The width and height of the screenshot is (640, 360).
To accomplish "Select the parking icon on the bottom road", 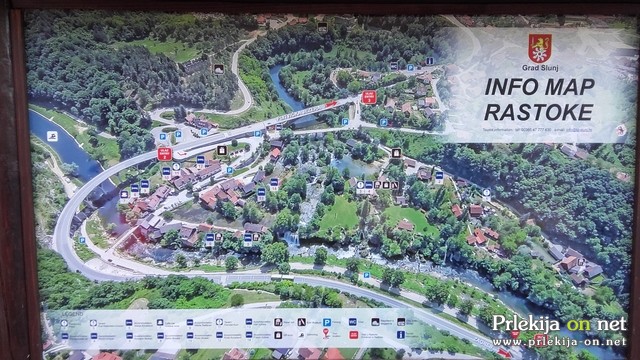I will coord(367,275).
